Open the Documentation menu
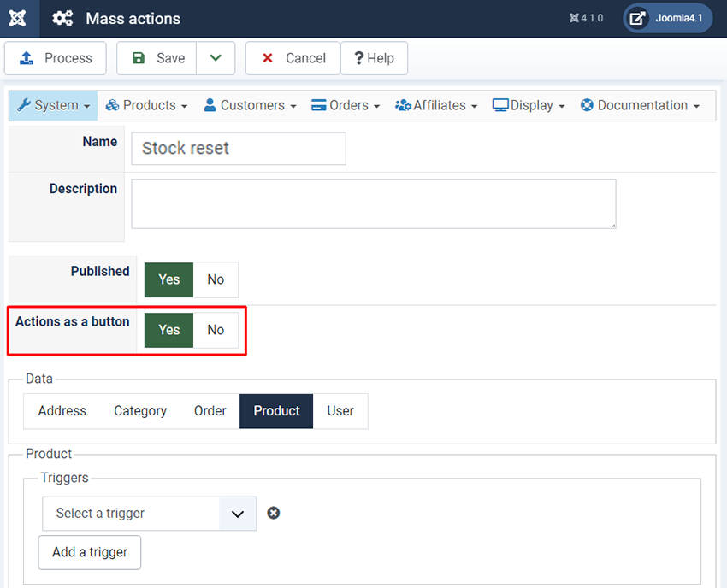Screen dimensions: 727x588 pyautogui.click(x=640, y=106)
